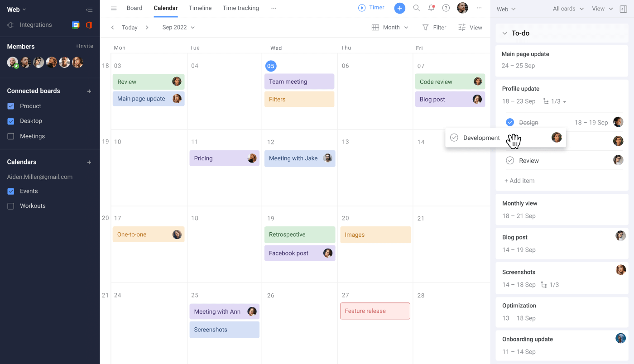Collapse the right cards panel
The width and height of the screenshot is (634, 364).
coord(623,9)
